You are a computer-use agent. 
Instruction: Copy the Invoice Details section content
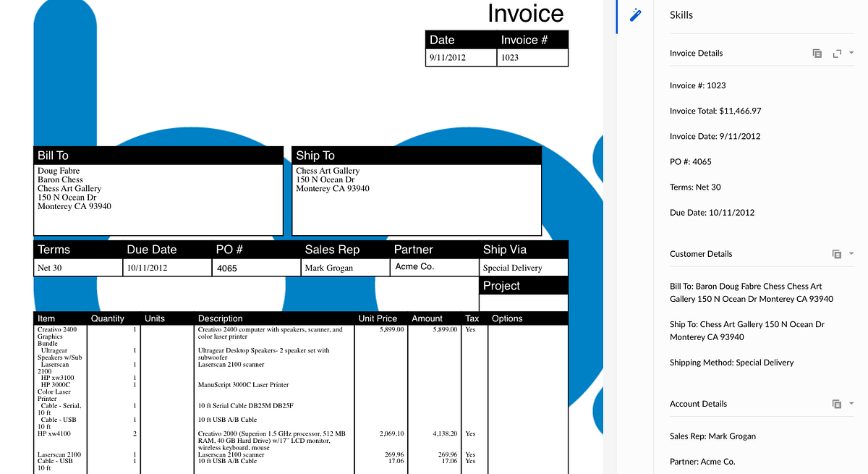(x=817, y=53)
